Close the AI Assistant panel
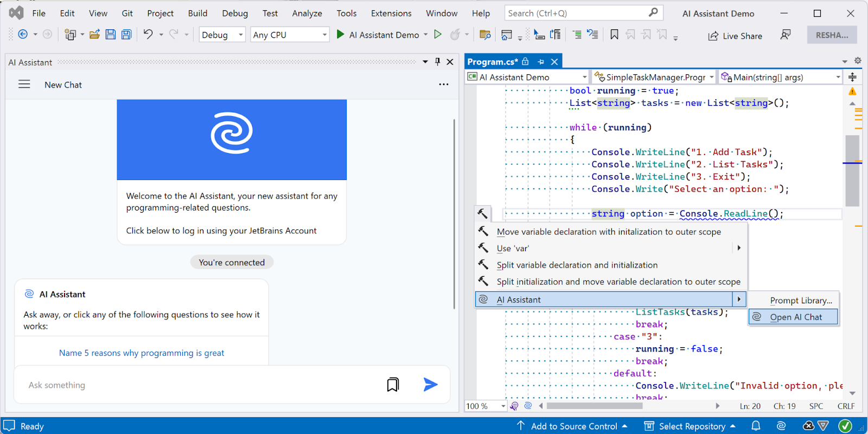Screen dimensions: 868x434 click(450, 62)
